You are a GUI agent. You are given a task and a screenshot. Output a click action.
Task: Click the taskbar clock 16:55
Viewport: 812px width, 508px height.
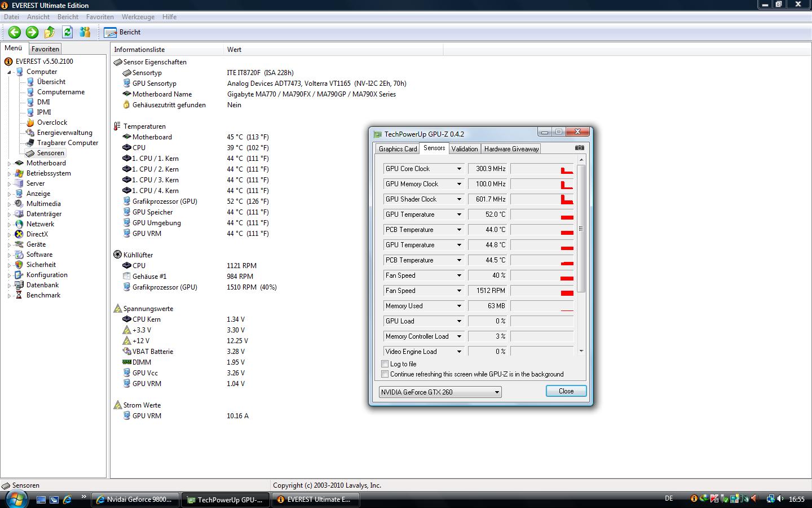(x=796, y=500)
